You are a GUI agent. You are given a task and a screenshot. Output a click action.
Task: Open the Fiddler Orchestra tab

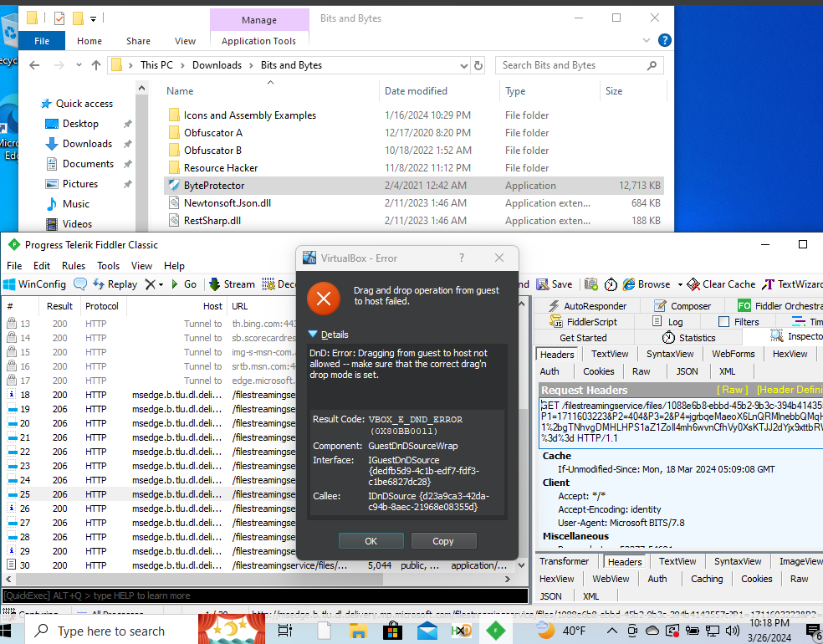pos(780,305)
